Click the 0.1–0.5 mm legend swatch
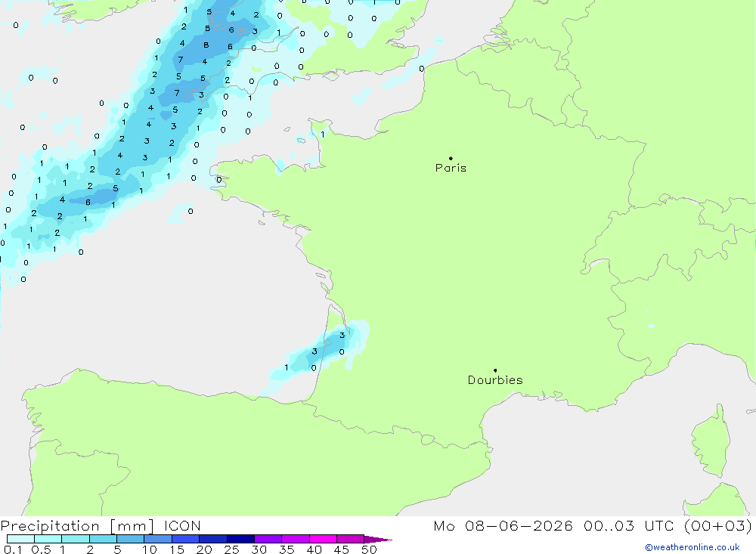The image size is (756, 554). point(20,539)
